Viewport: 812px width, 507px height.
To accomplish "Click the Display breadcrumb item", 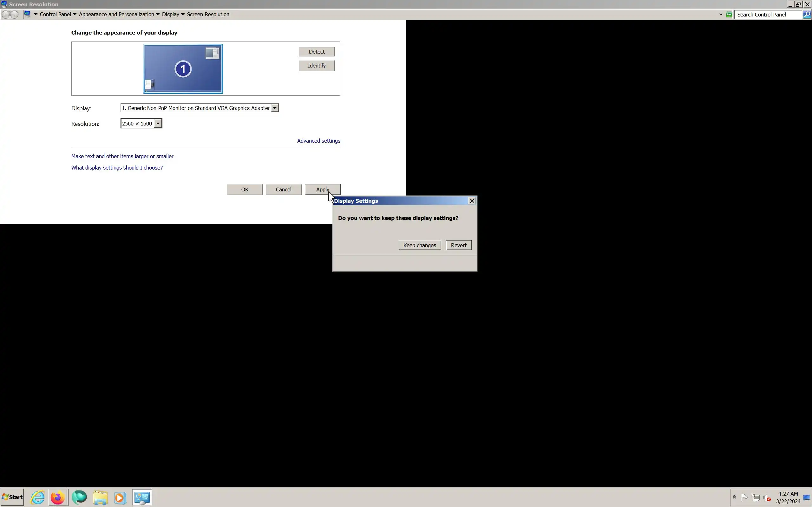I will coord(170,15).
